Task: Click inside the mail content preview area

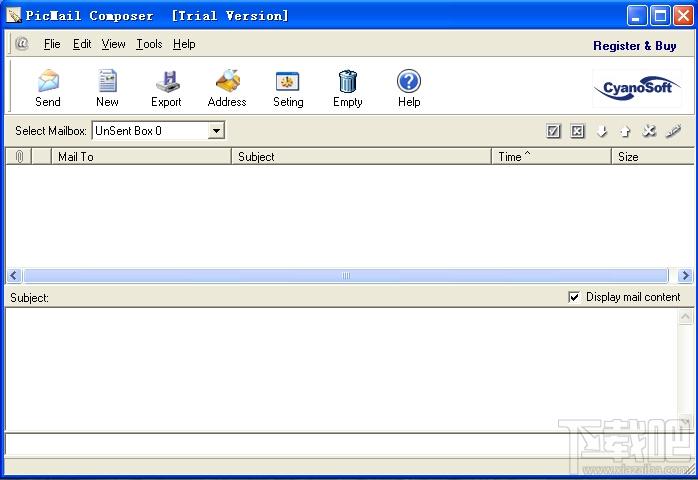Action: pos(341,370)
